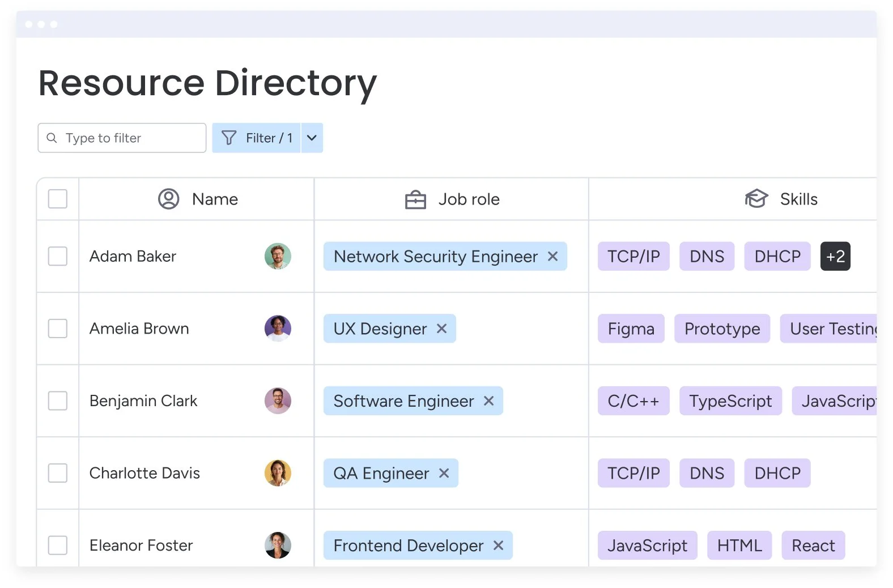The height and width of the screenshot is (588, 893).
Task: Click the graduation cap Skills icon
Action: 756,199
